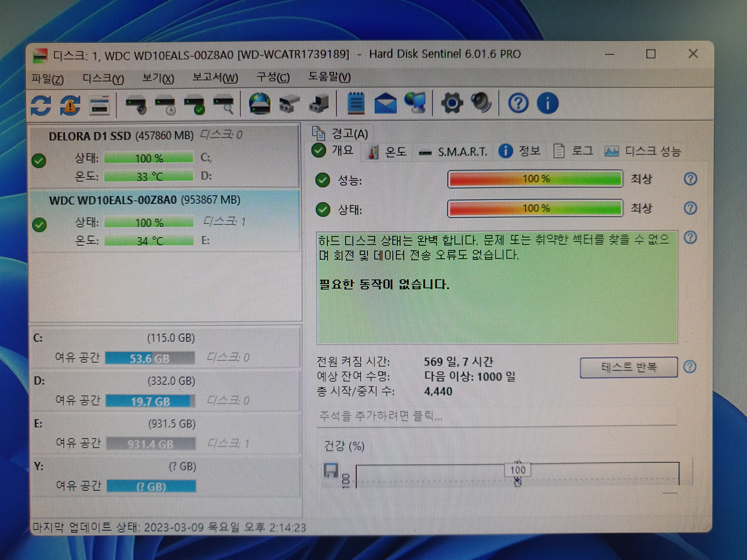Click the 총 시작/중지 수 value 4,440
This screenshot has width=747, height=560.
438,391
